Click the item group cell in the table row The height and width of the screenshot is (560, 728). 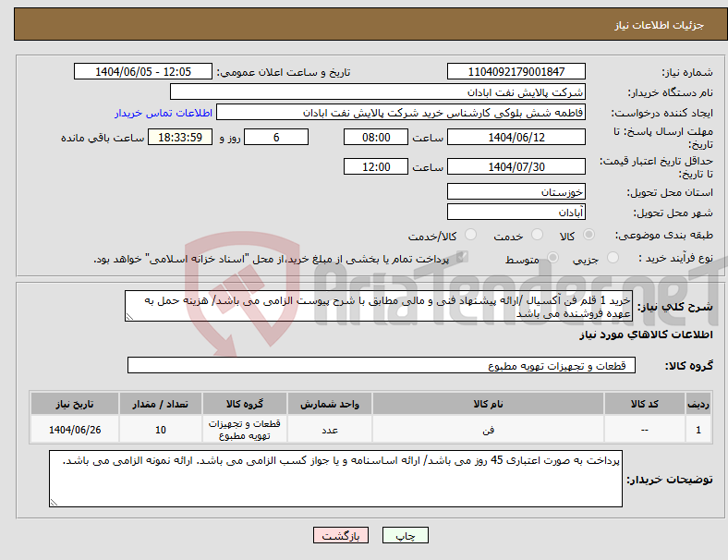245,430
